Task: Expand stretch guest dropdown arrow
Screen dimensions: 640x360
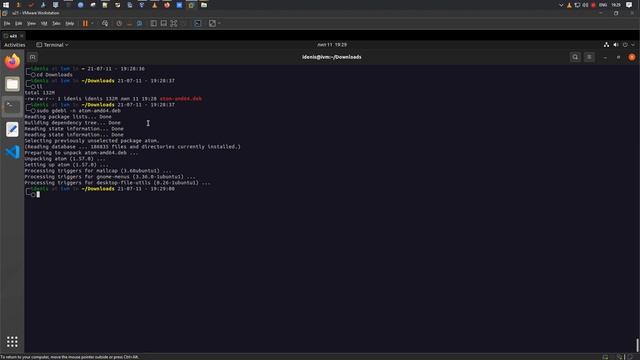Action: (x=220, y=24)
